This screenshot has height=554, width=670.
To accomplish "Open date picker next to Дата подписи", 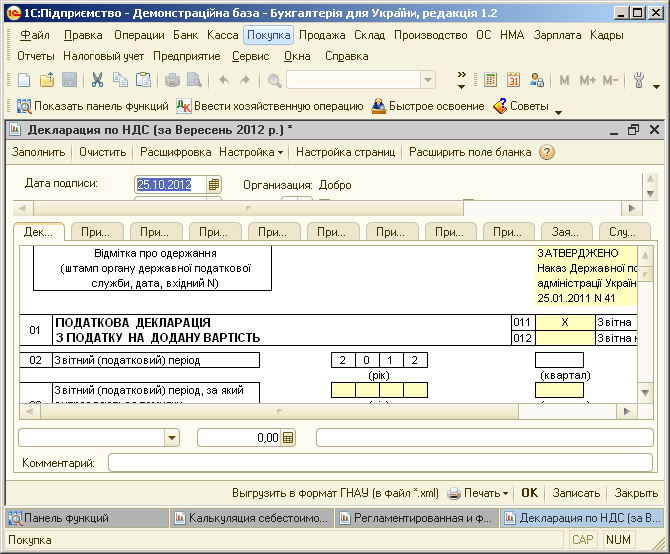I will click(x=214, y=185).
